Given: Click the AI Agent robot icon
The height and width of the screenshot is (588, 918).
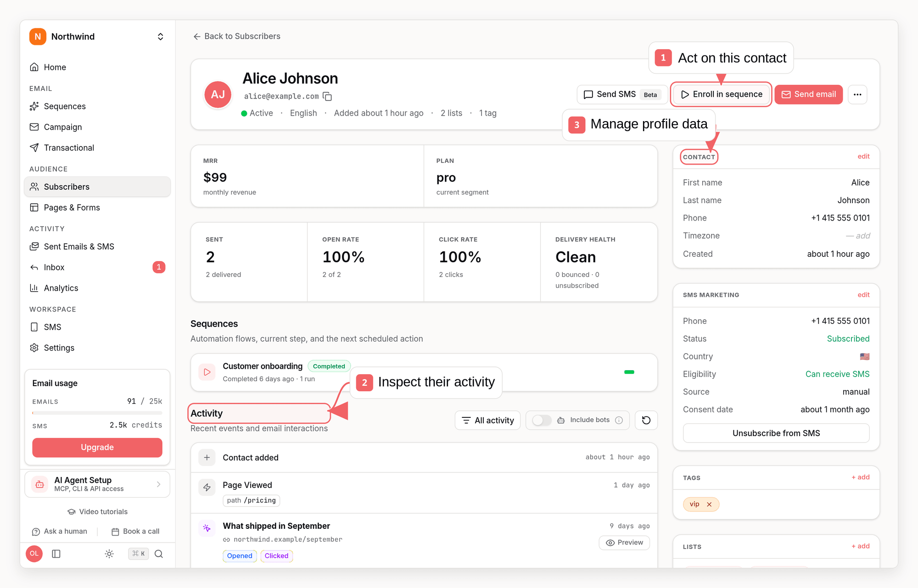Looking at the screenshot, I should coord(40,484).
